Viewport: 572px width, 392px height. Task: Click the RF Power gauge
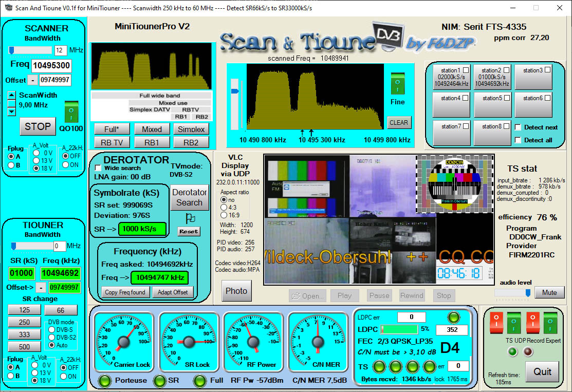coord(253,342)
